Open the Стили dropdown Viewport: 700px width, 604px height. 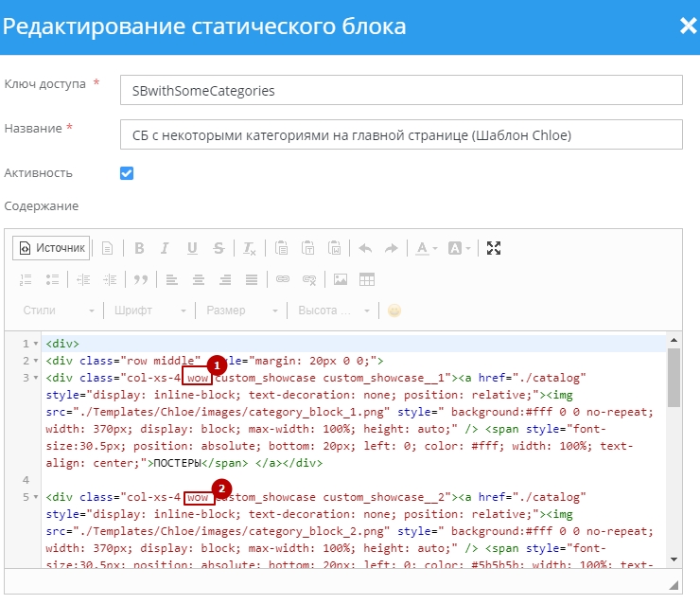tap(58, 311)
